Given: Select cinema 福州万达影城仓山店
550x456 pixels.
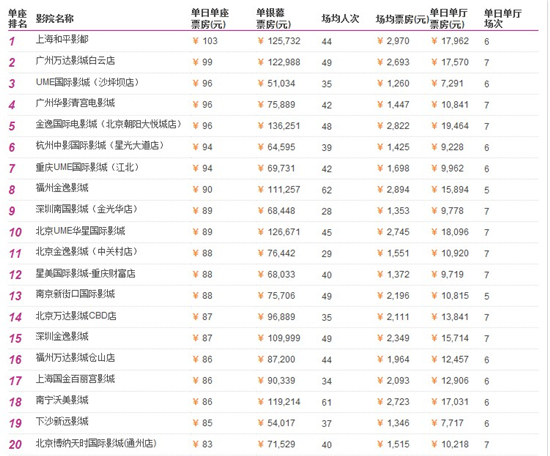Looking at the screenshot, I should pos(75,358).
